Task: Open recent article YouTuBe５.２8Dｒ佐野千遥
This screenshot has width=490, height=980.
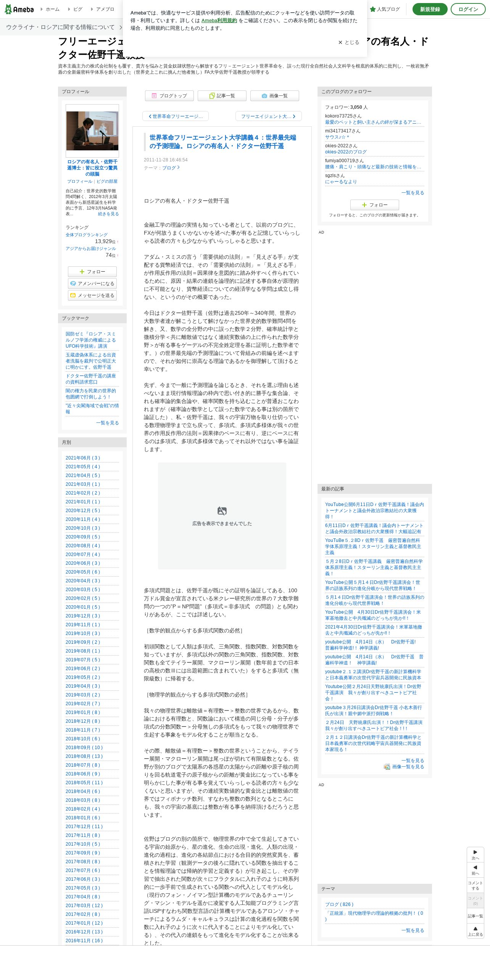Action: (373, 546)
